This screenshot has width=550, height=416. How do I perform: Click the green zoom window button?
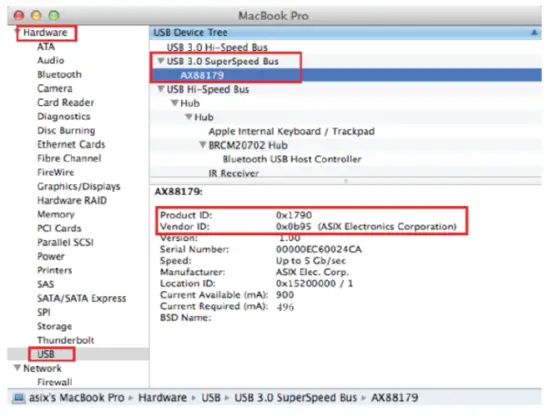[x=54, y=15]
